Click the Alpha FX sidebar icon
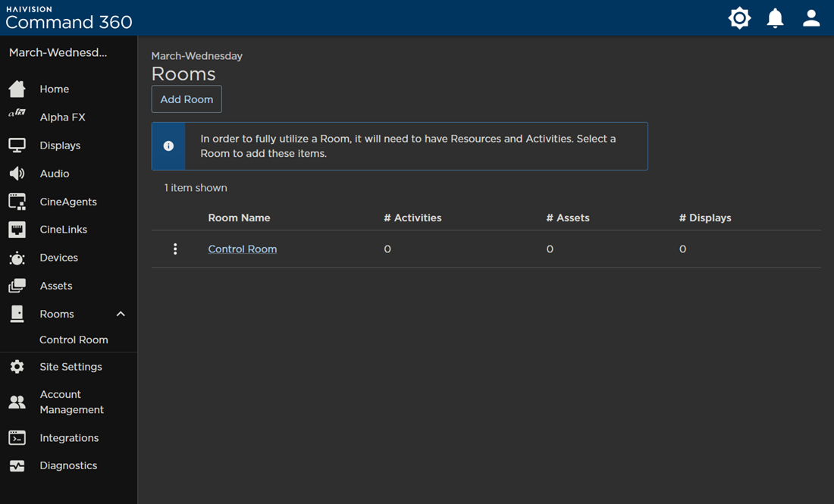 click(x=17, y=113)
